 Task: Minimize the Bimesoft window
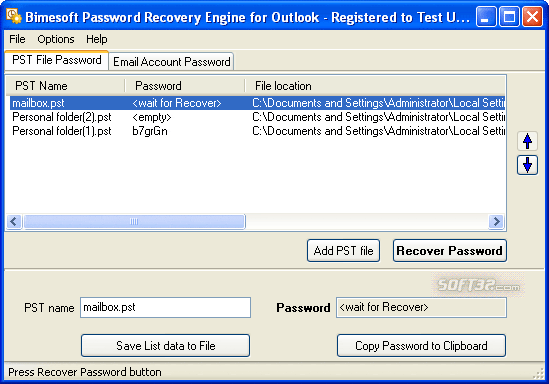[486, 16]
